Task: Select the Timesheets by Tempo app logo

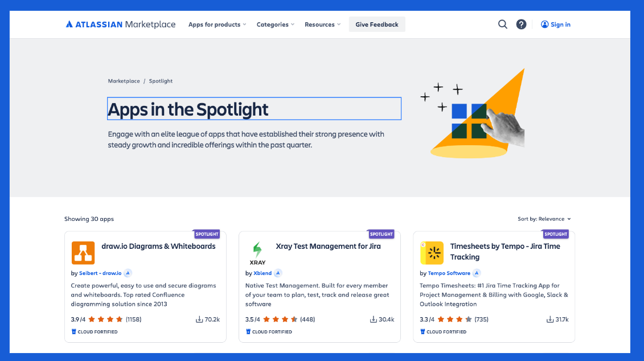Action: click(x=432, y=253)
